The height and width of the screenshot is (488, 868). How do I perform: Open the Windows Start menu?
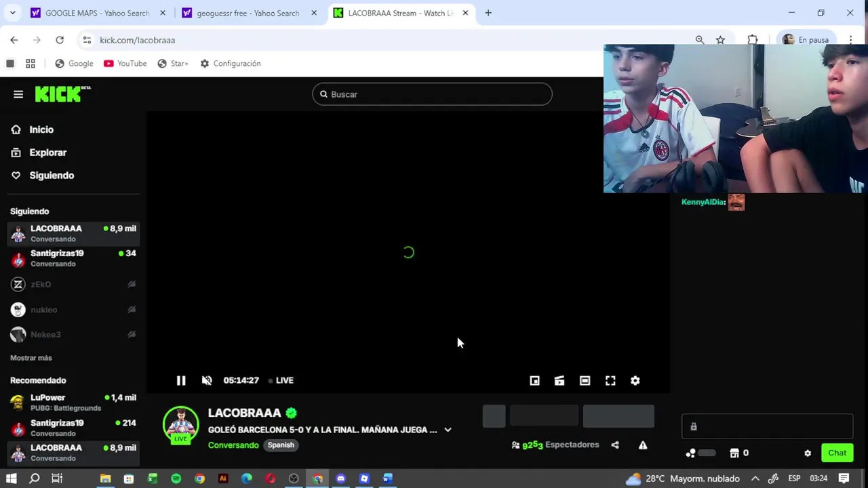tap(12, 479)
